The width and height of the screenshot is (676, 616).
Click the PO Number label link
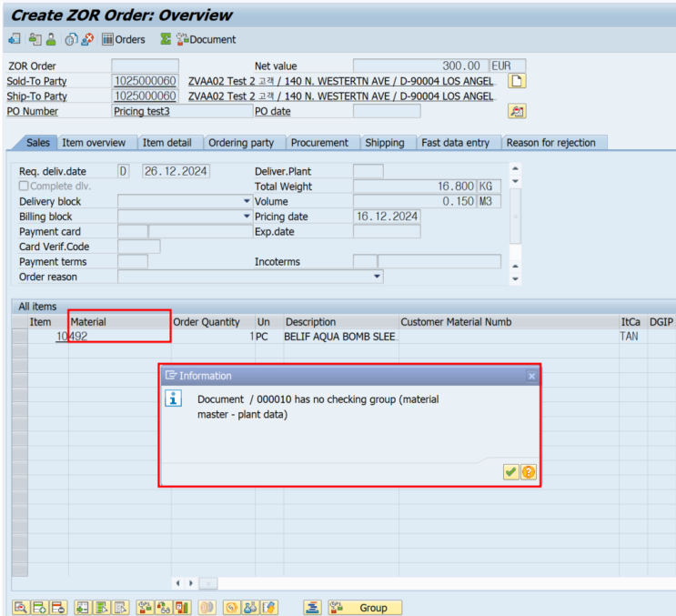(x=33, y=111)
